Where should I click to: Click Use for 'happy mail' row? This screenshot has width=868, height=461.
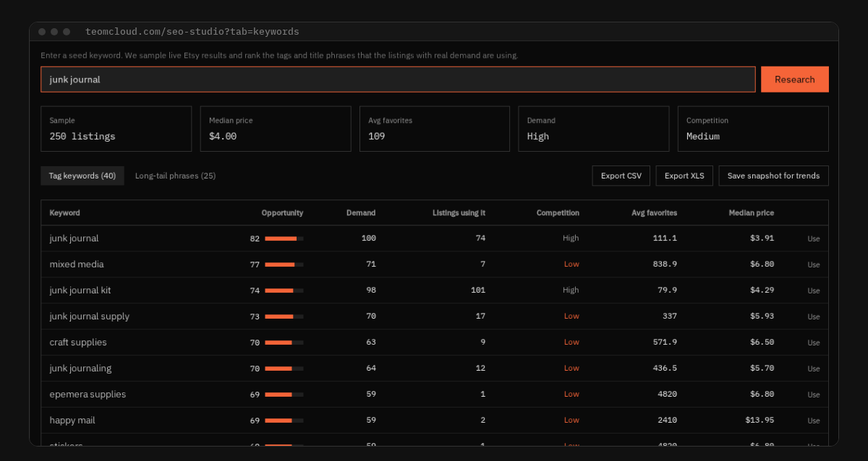tap(814, 421)
